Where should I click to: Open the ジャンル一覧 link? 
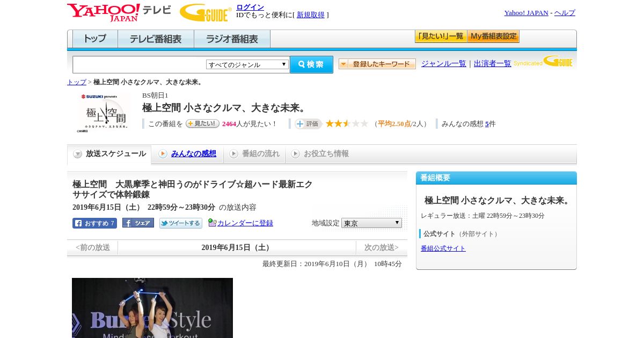tap(444, 63)
